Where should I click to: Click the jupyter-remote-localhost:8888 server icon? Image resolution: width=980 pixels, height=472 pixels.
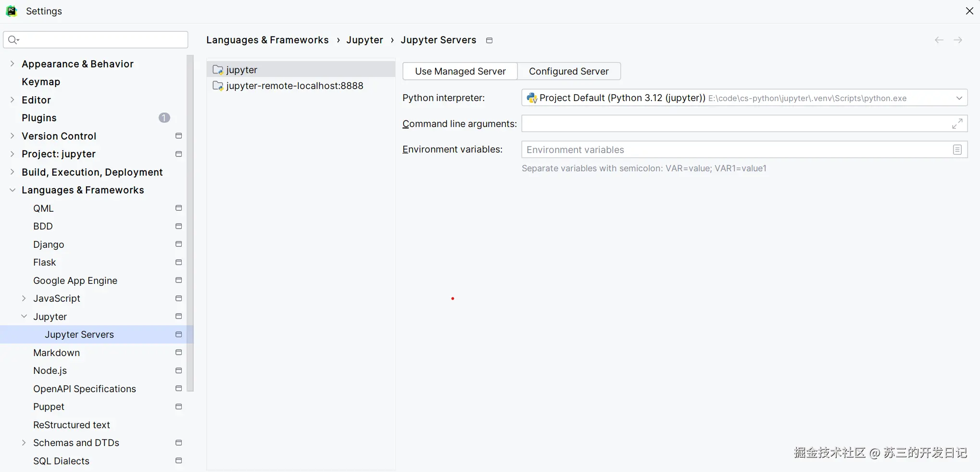tap(218, 86)
